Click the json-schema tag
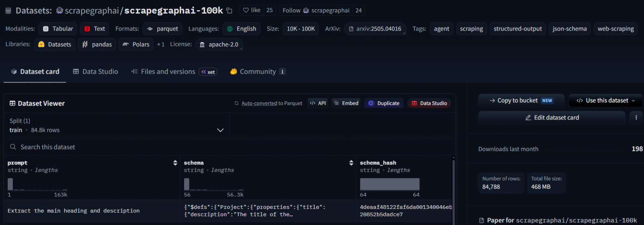 coord(570,28)
